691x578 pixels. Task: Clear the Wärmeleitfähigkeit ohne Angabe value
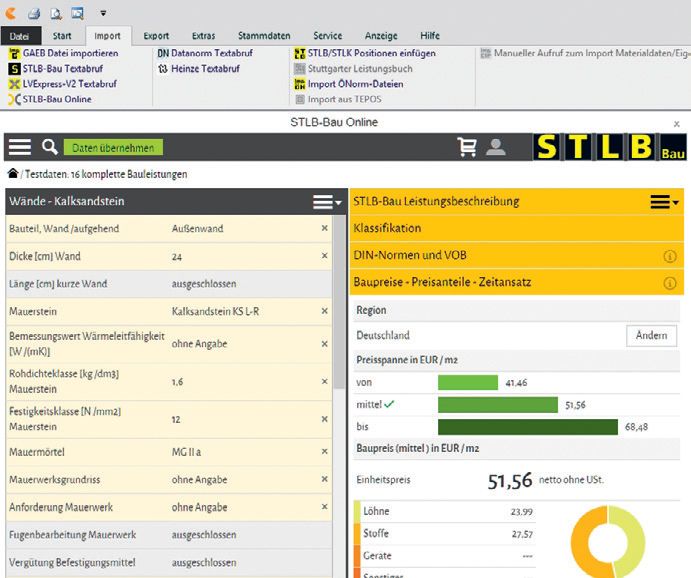click(x=324, y=344)
